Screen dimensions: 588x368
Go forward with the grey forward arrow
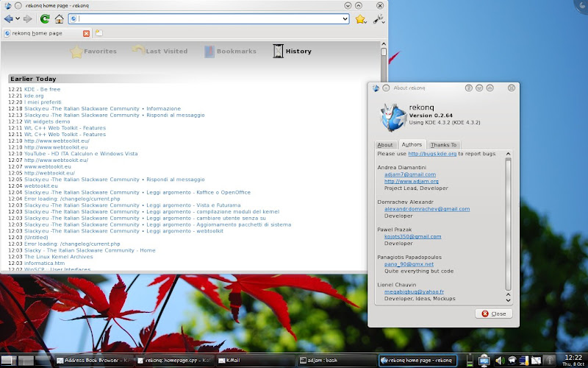click(x=27, y=19)
